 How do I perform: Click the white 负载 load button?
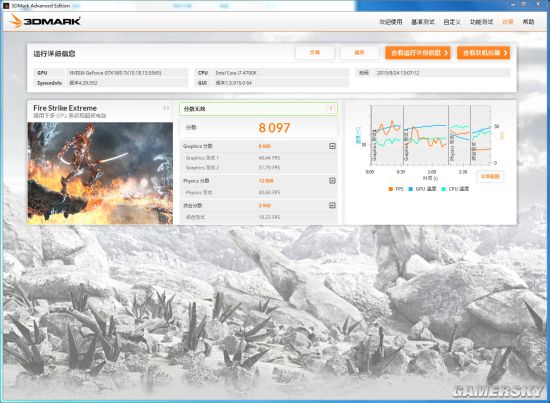[x=315, y=53]
